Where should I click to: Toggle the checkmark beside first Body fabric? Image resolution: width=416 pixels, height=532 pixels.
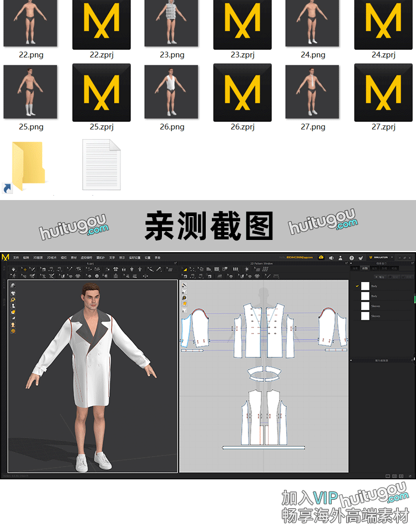(x=357, y=286)
